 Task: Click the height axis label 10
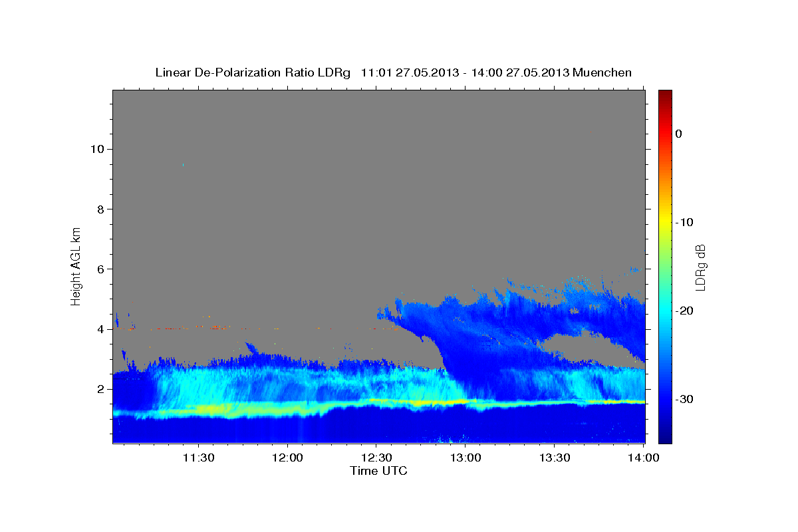96,149
